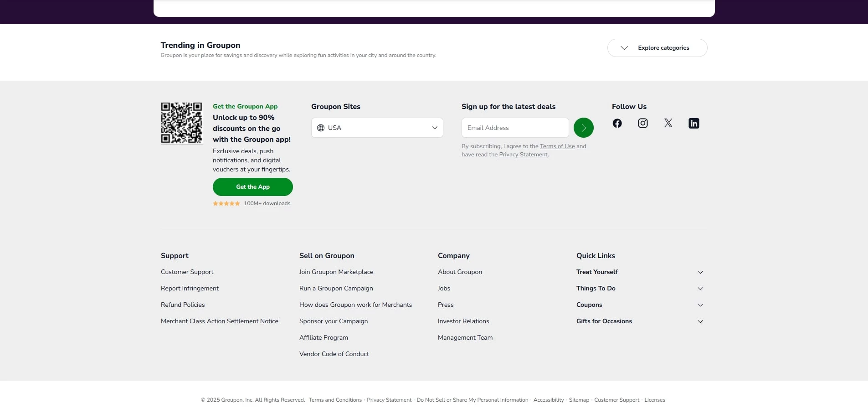868x419 pixels.
Task: Visit the Investor Relations page
Action: (463, 321)
